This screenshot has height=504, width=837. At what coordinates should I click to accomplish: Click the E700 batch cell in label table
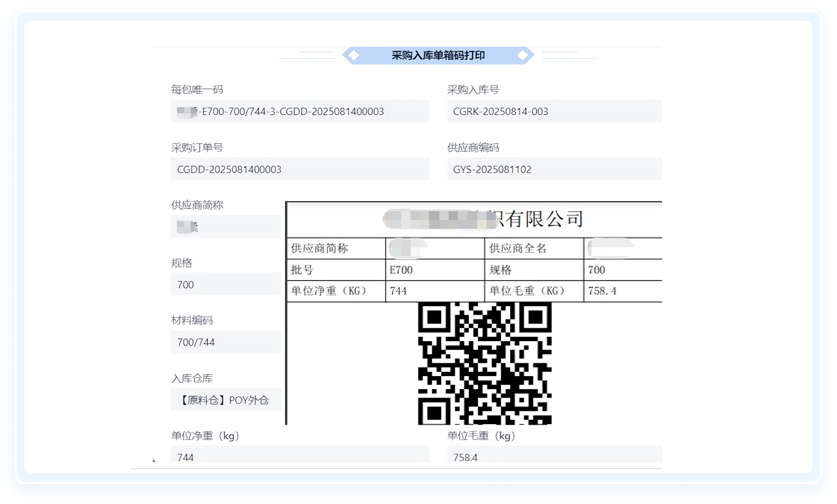coord(435,270)
